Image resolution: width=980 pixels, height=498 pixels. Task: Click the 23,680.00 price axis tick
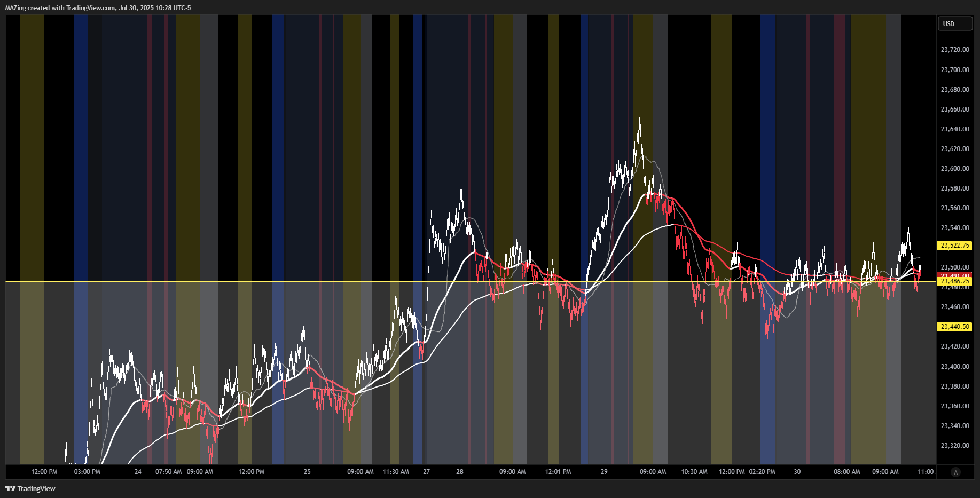[x=955, y=89]
